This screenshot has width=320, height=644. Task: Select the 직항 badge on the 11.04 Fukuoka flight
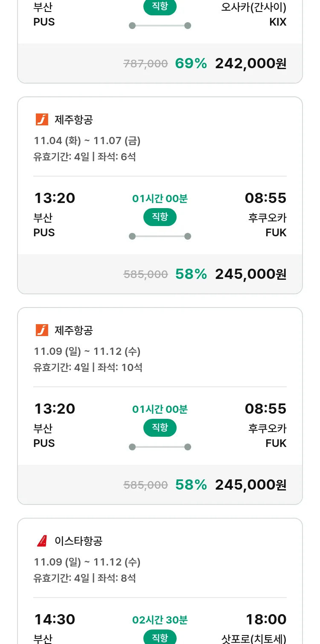160,217
